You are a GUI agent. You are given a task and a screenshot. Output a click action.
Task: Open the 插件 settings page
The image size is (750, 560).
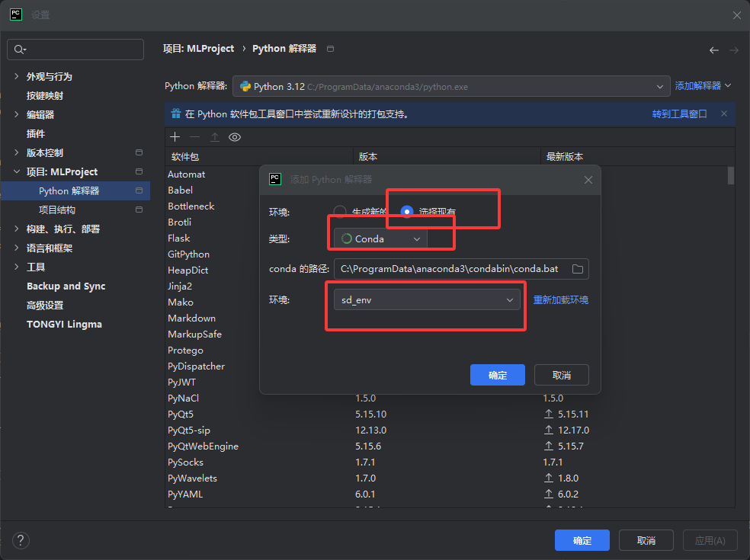36,133
